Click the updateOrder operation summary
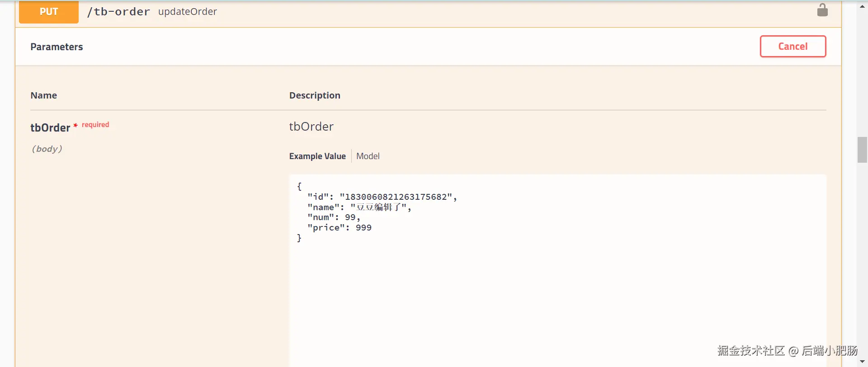This screenshot has height=367, width=868. 188,12
